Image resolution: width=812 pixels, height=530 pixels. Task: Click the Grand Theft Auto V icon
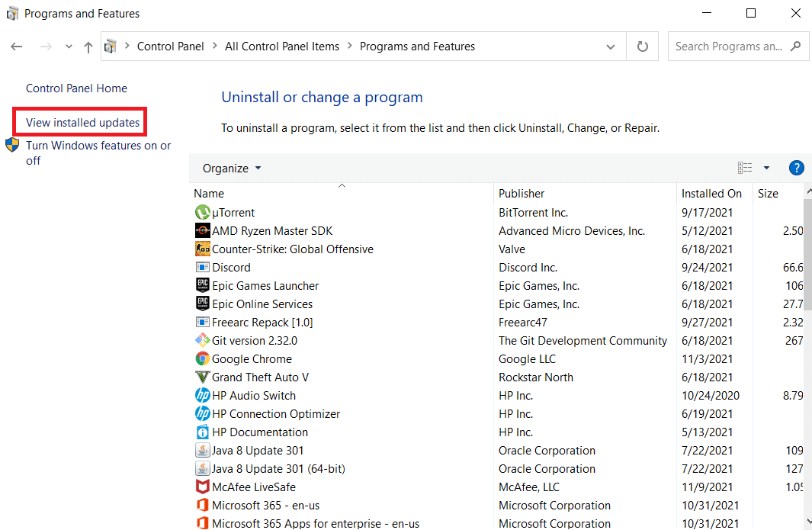point(203,377)
